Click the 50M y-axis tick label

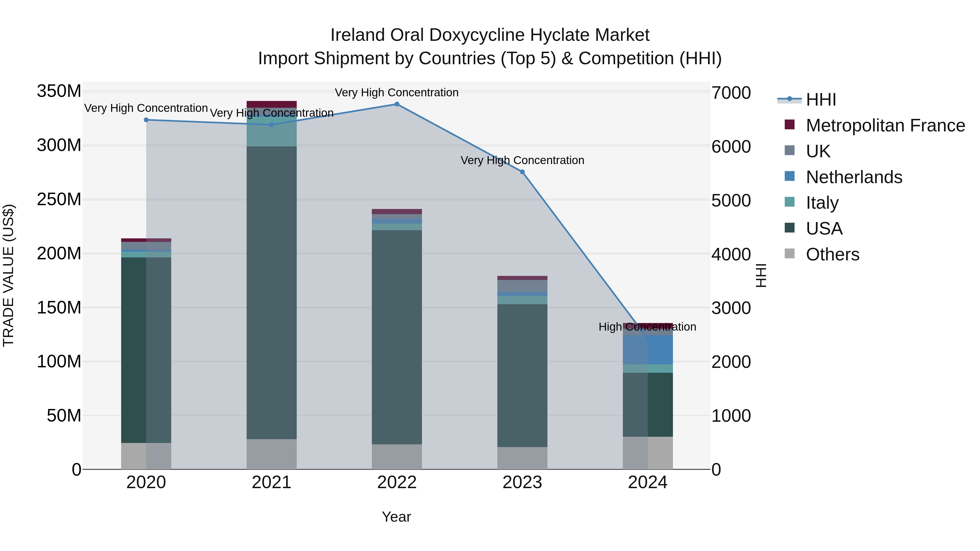click(x=64, y=415)
